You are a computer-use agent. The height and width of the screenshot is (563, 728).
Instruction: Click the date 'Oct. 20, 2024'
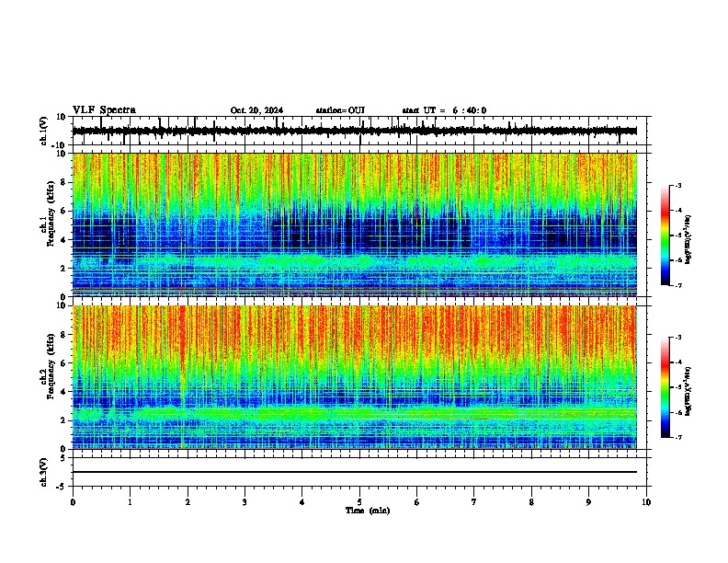click(x=256, y=110)
